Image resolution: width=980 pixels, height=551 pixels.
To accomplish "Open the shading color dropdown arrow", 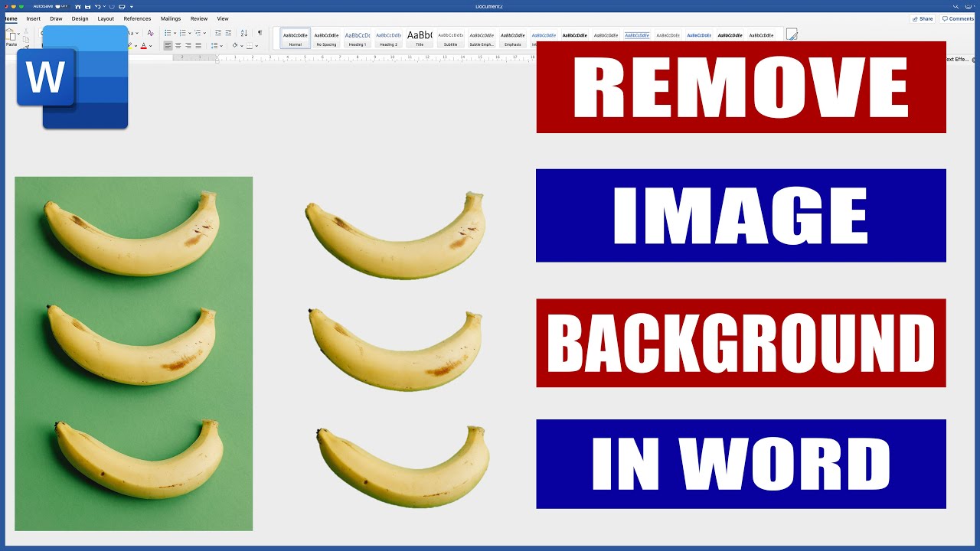I will pos(241,46).
